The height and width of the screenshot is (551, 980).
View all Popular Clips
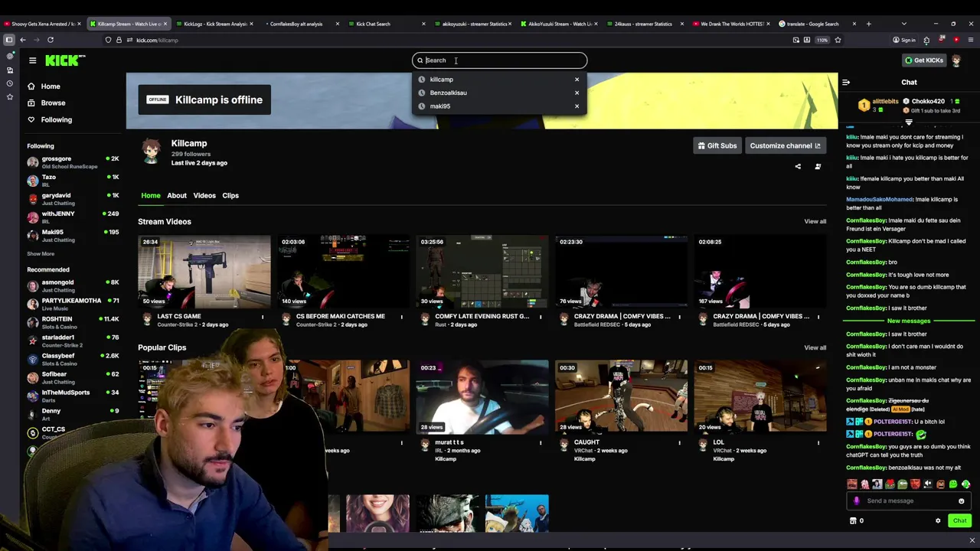coord(815,348)
